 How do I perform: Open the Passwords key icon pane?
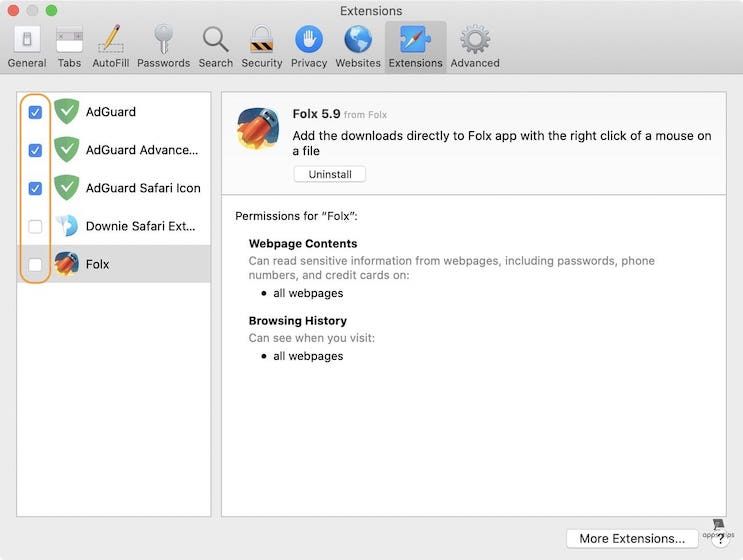(x=163, y=46)
